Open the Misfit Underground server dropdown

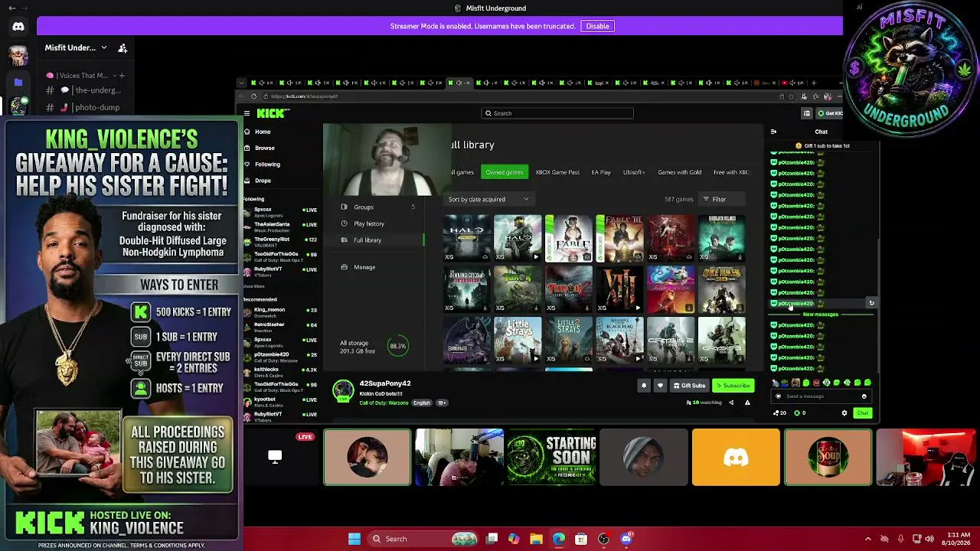click(104, 47)
